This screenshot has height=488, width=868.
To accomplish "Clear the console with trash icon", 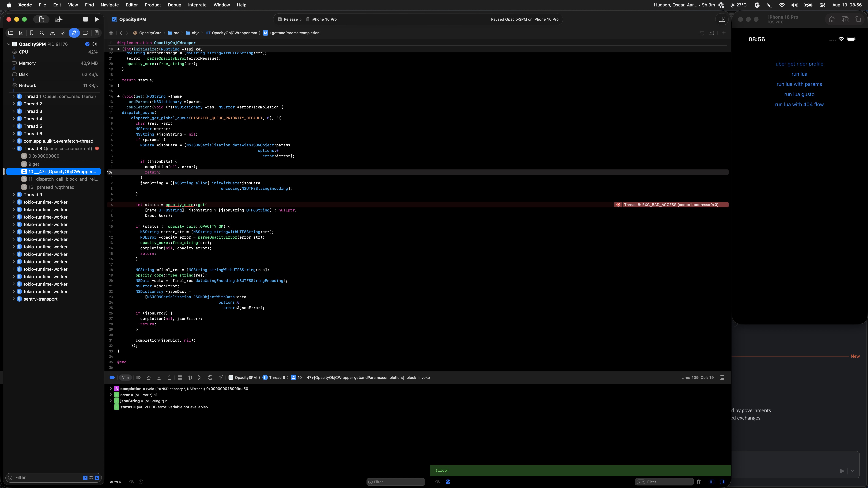I will pos(698,482).
